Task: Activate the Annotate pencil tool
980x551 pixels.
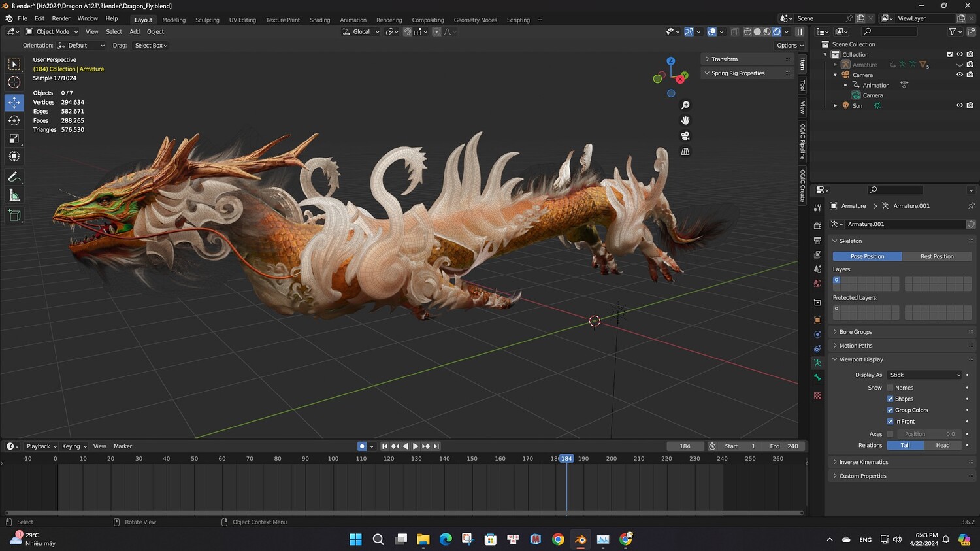Action: pyautogui.click(x=14, y=177)
